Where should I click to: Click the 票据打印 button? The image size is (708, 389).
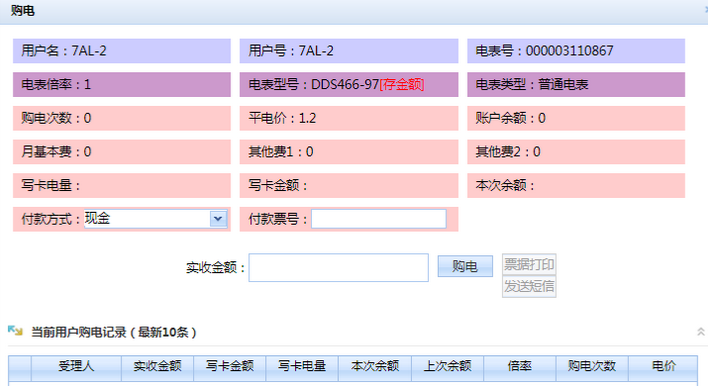click(529, 264)
